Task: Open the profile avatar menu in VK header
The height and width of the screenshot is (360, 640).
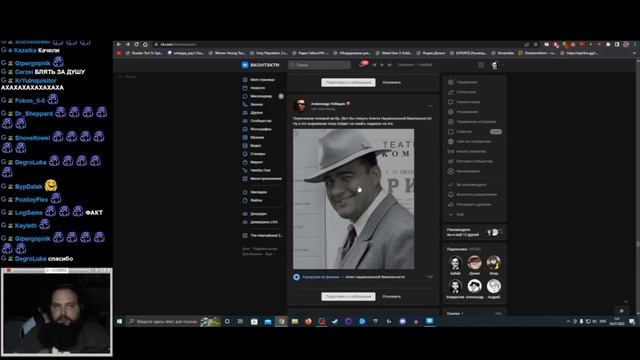Action: coord(496,65)
